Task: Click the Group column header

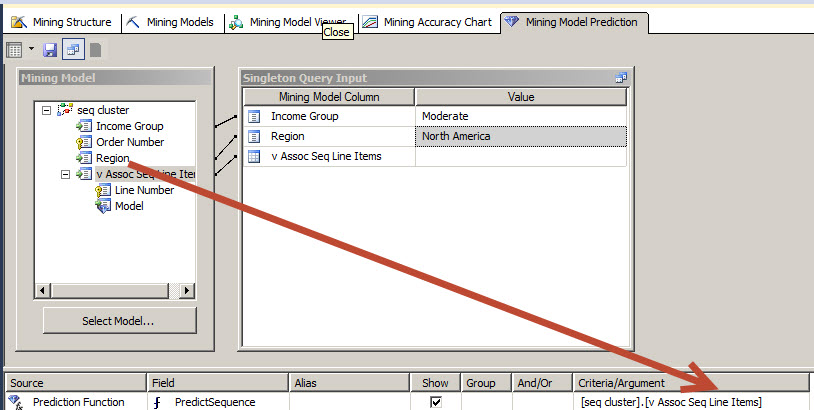Action: 486,383
